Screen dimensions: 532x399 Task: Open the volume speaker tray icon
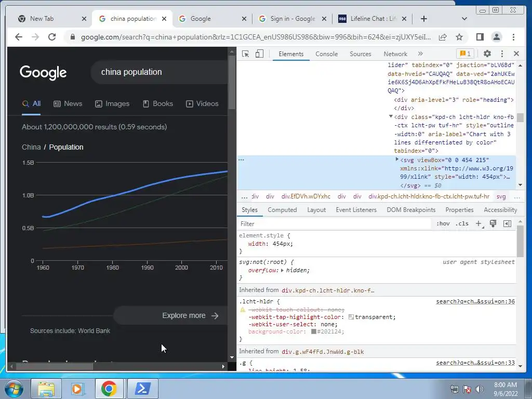point(480,389)
